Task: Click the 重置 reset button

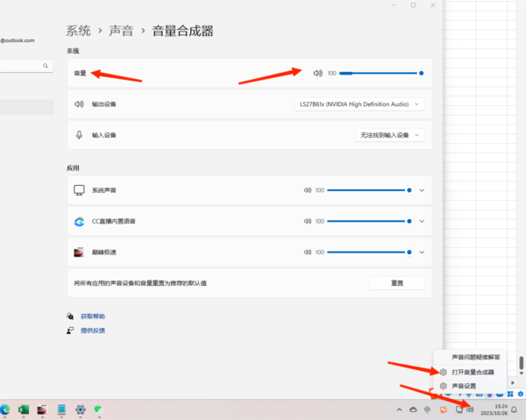Action: [x=397, y=283]
